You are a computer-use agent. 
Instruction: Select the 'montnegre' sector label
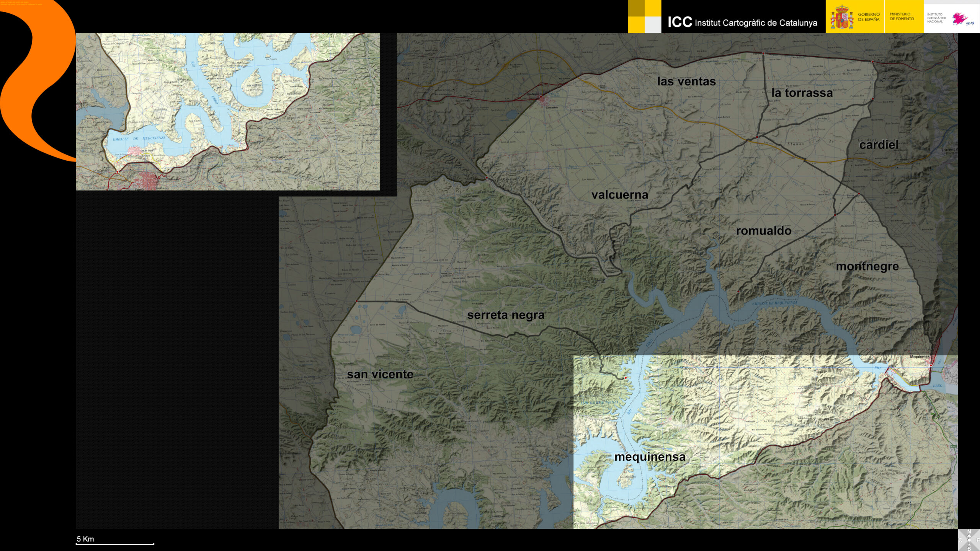click(x=867, y=266)
